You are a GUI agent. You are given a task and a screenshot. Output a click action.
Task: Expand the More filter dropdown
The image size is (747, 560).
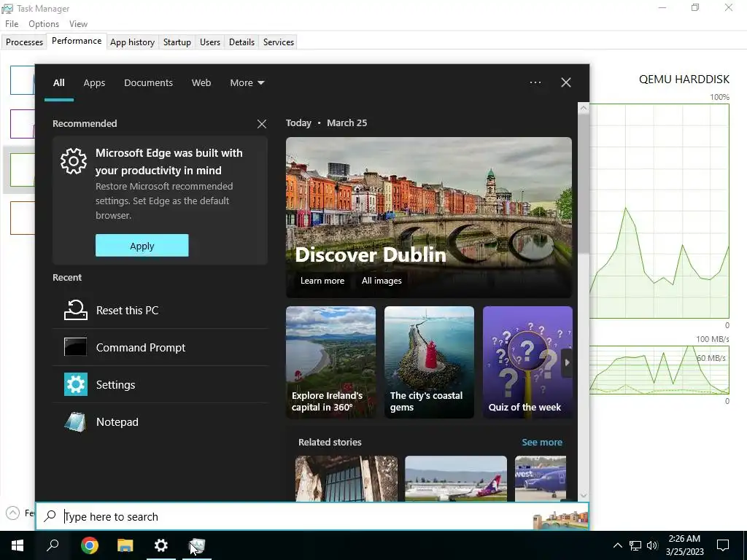click(247, 83)
